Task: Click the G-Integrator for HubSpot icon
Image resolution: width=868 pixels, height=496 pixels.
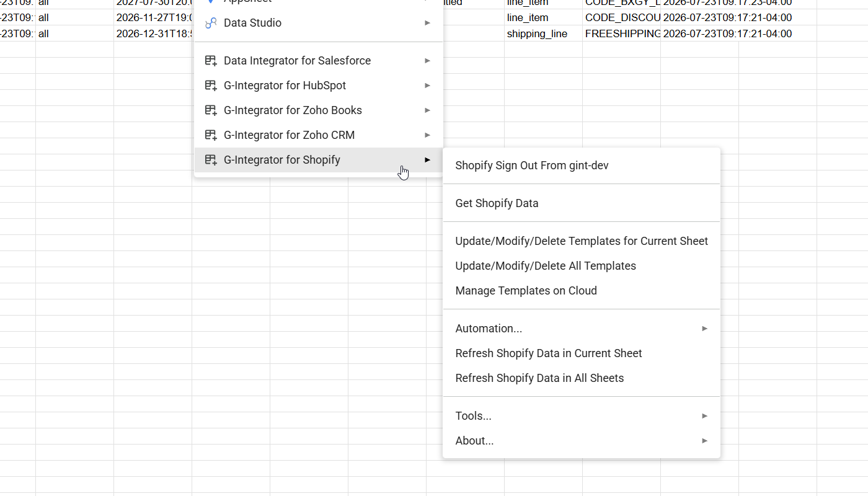Action: pos(211,86)
